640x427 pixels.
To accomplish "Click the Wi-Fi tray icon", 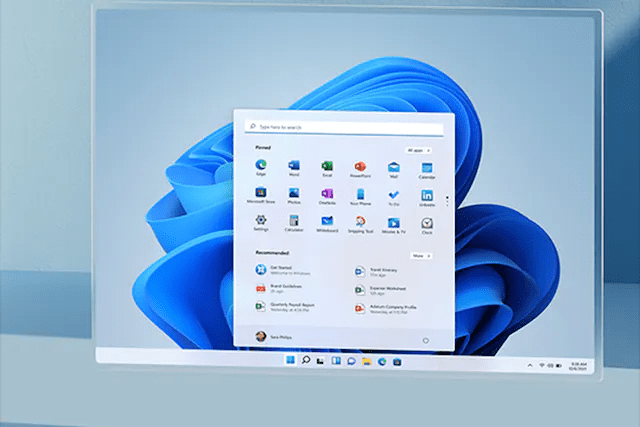I will point(542,365).
